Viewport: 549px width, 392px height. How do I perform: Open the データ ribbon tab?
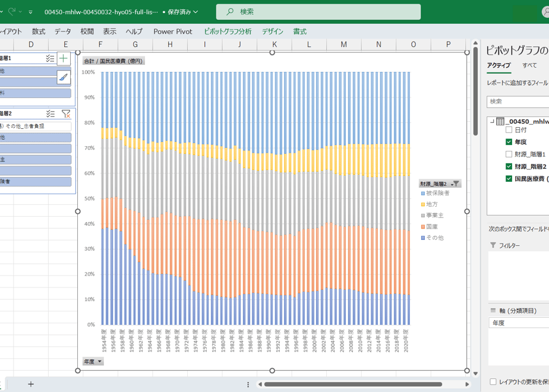[x=62, y=31]
